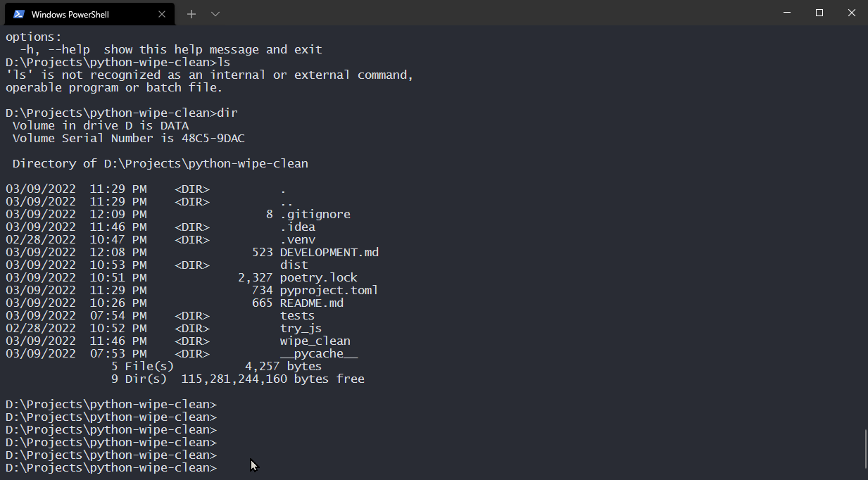The image size is (868, 480).
Task: Click the empty title bar area
Action: (x=493, y=13)
